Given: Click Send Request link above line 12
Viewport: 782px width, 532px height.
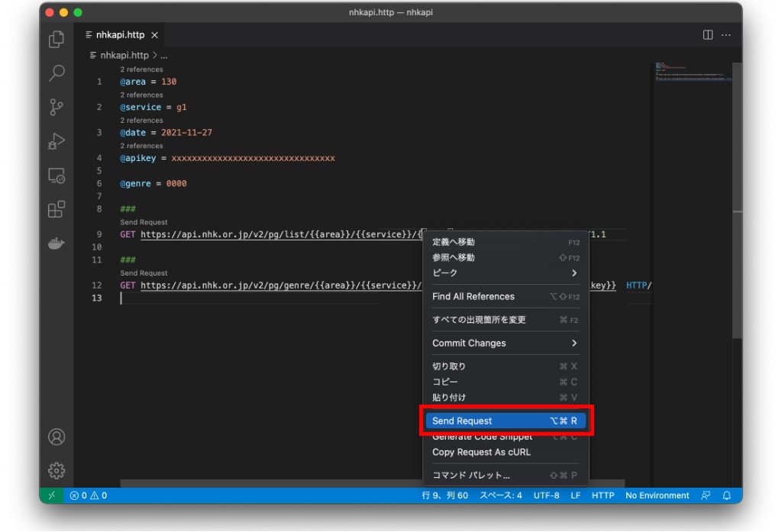Looking at the screenshot, I should pos(144,272).
